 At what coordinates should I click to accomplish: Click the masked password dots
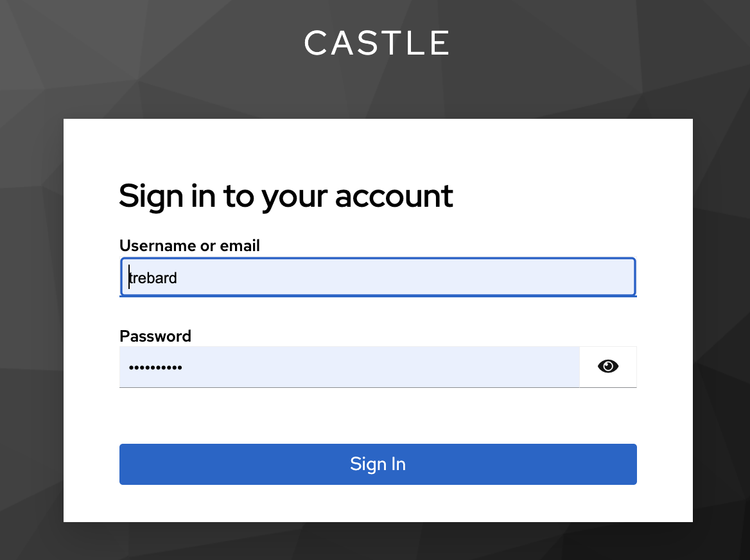point(155,368)
